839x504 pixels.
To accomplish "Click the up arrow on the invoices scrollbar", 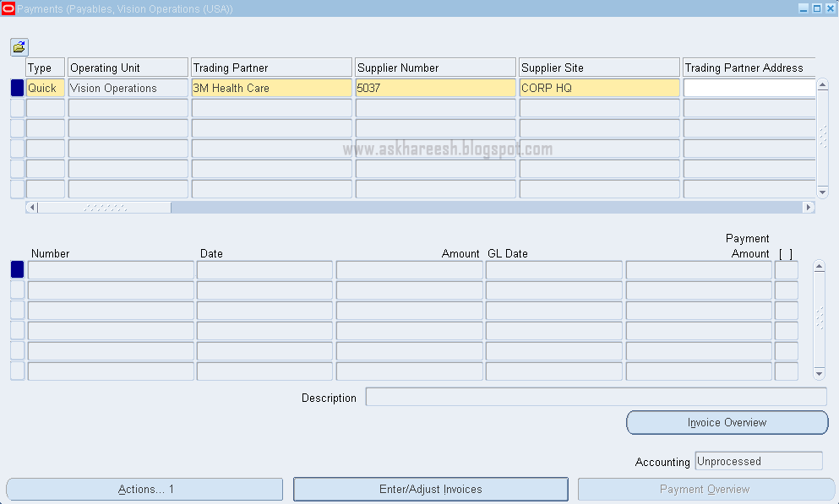I will click(819, 266).
